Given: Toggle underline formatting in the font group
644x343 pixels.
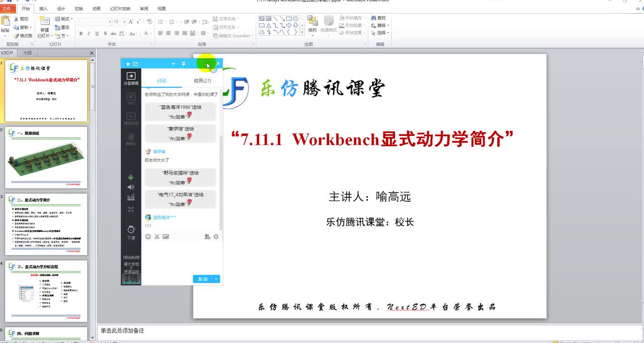Looking at the screenshot, I should (97, 34).
